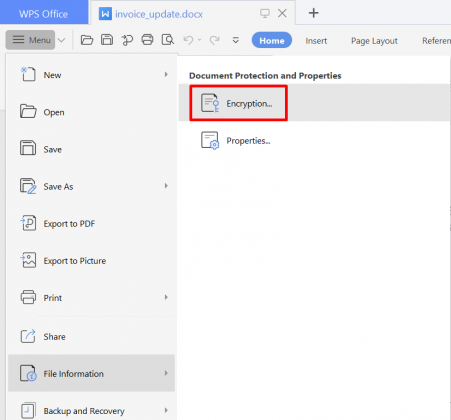The width and height of the screenshot is (451, 420).
Task: Click the Save disk icon in quick toolbar
Action: click(x=107, y=40)
